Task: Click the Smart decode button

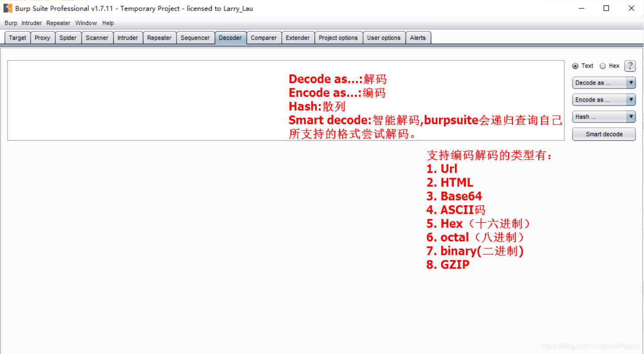Action: [x=604, y=134]
